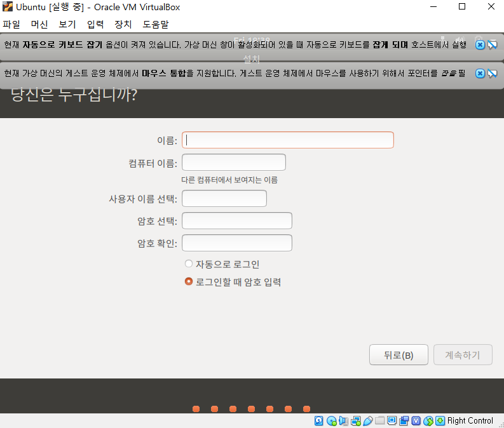
Task: Minimize the VirtualBox window
Action: 433,6
